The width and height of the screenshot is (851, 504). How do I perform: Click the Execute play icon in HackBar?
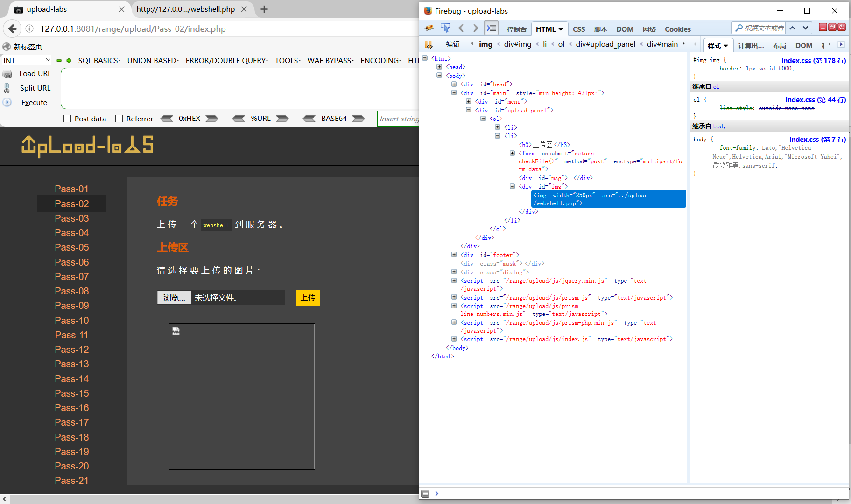pyautogui.click(x=7, y=102)
